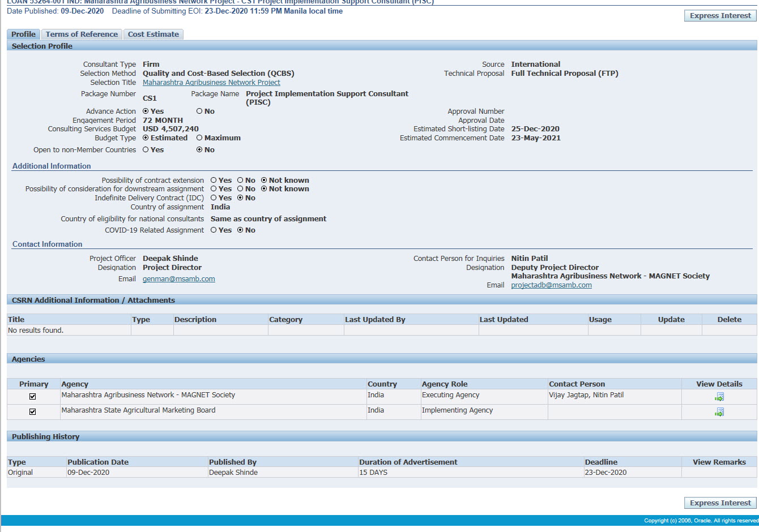The image size is (759, 532).
Task: Click the bottom Express Interest button
Action: (x=720, y=503)
